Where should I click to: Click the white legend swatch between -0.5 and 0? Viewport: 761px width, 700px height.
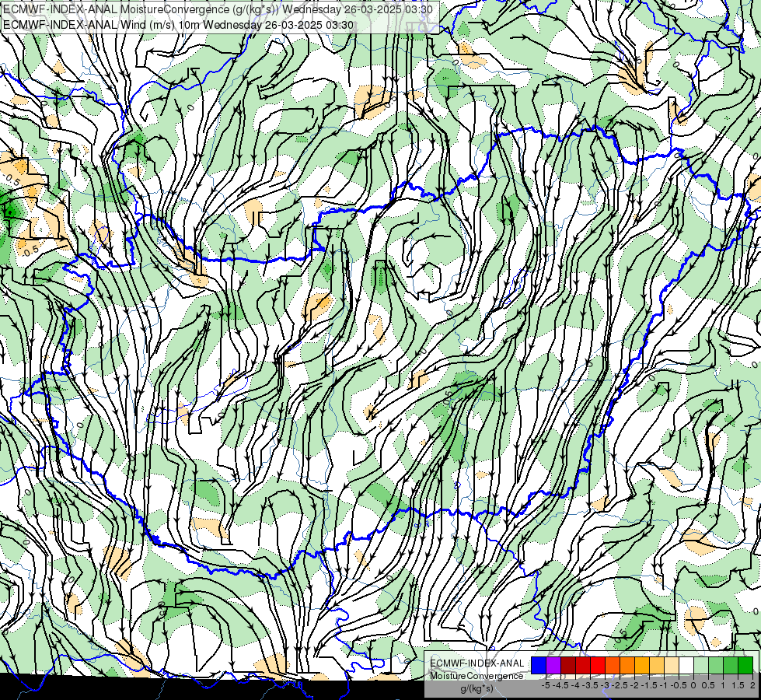686,665
